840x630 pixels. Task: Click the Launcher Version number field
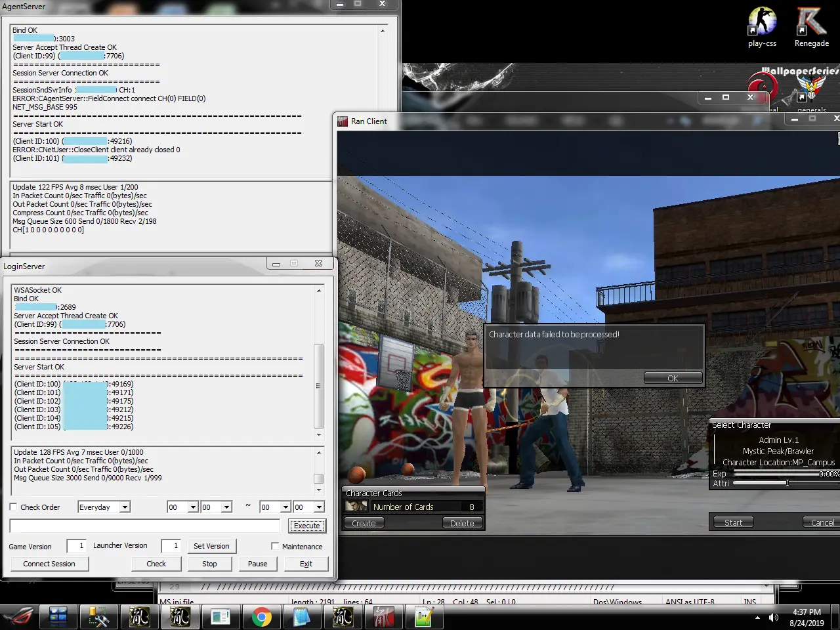171,546
